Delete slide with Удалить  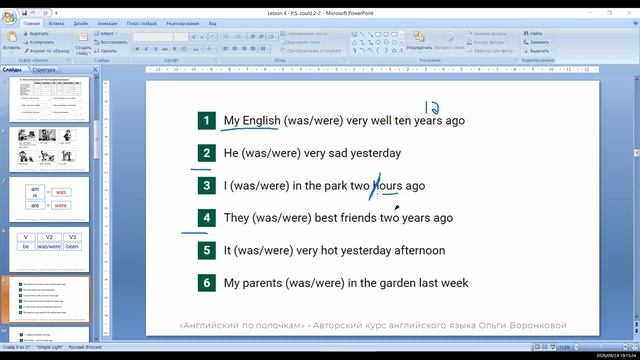[105, 51]
